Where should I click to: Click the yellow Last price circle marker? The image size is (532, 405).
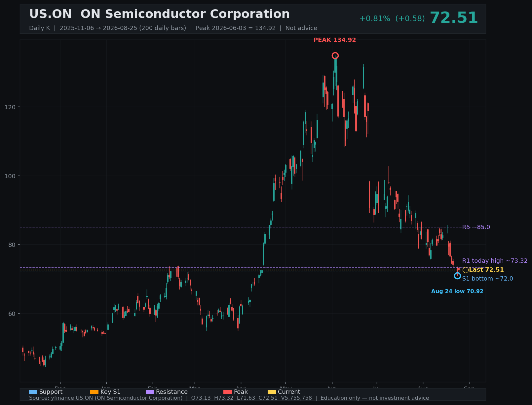coord(466,270)
